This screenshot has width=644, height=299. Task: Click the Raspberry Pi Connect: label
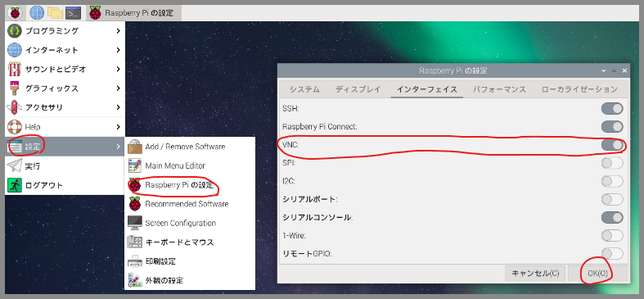tap(319, 127)
